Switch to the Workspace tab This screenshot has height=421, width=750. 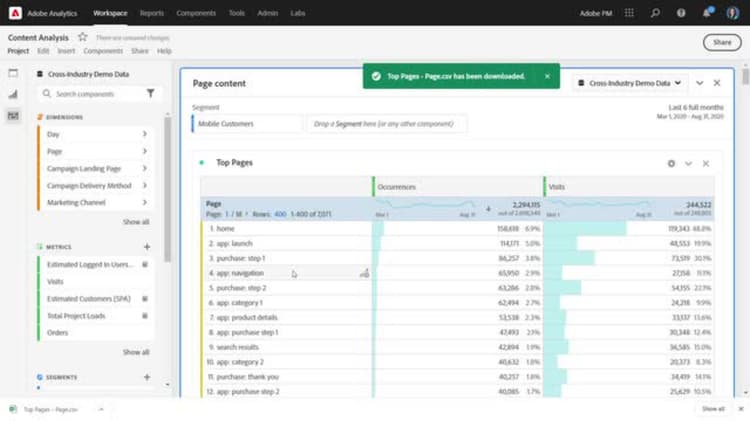(x=110, y=13)
